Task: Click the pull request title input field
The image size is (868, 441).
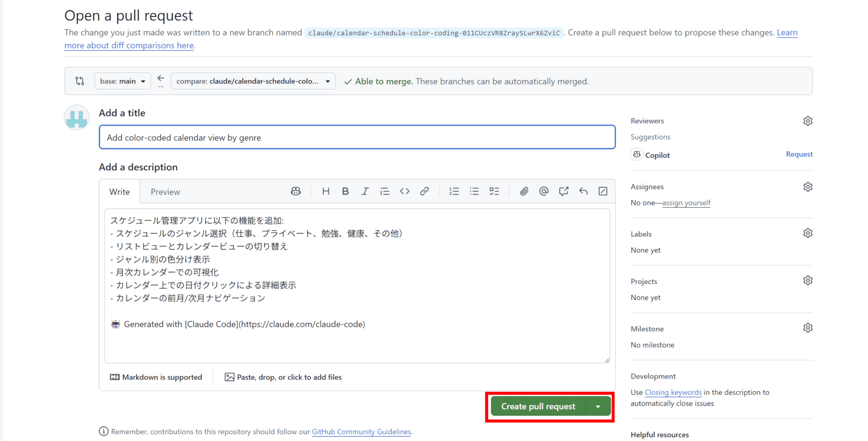Action: coord(357,137)
